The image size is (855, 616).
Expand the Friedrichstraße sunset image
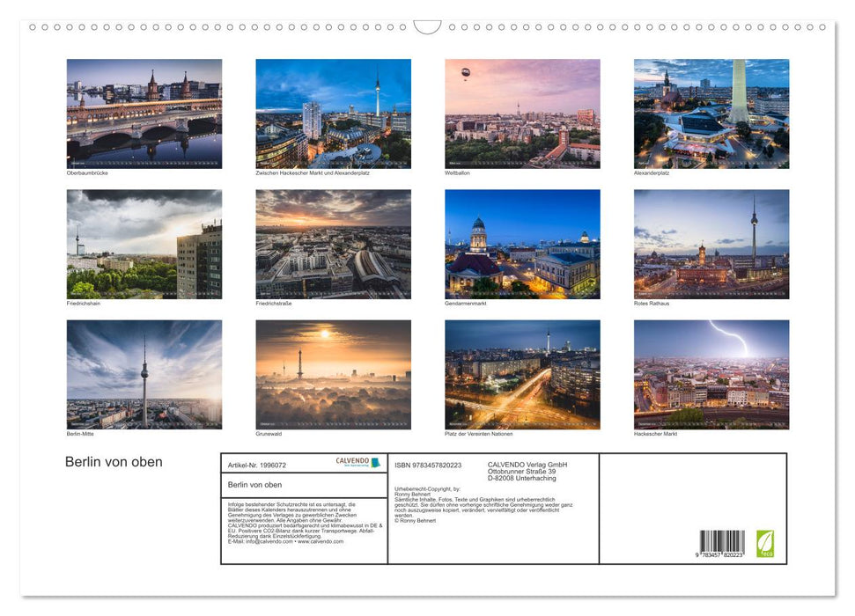click(x=334, y=244)
